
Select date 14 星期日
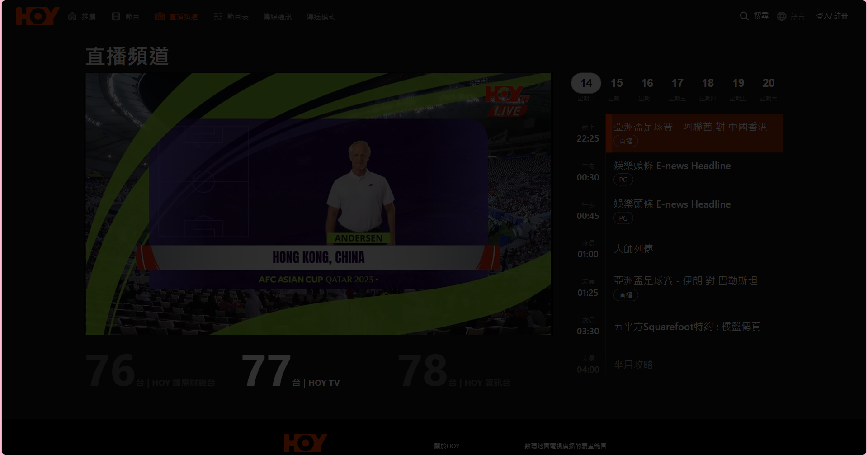(586, 83)
